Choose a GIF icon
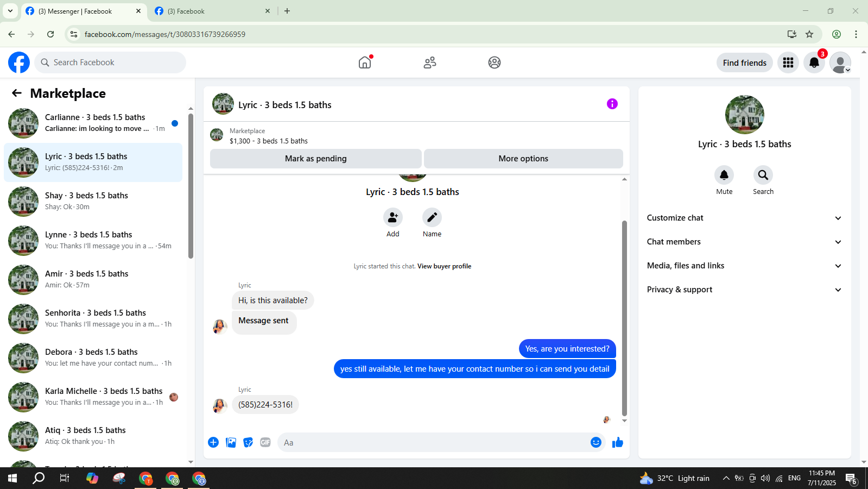Image resolution: width=868 pixels, height=489 pixels. (x=265, y=442)
